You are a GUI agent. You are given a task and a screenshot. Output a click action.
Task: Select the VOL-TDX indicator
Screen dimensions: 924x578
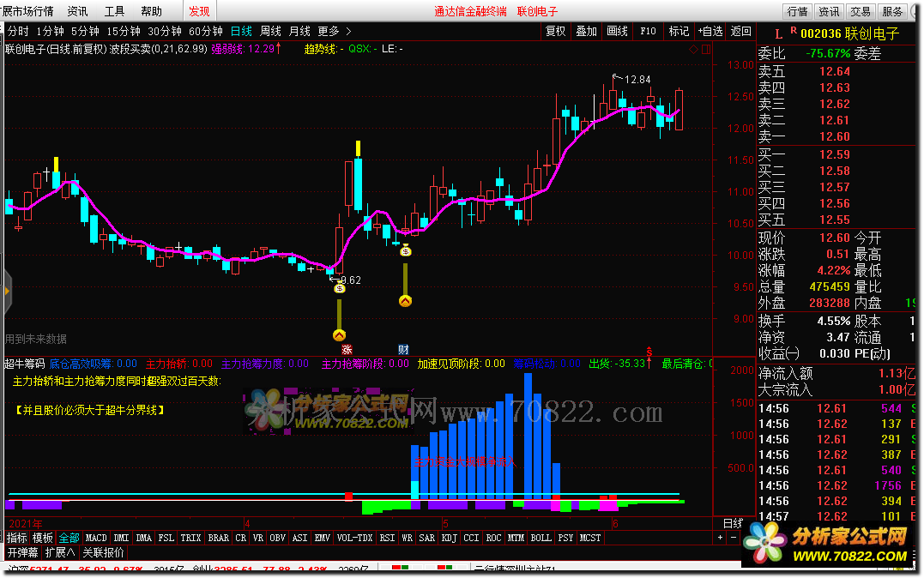click(354, 538)
